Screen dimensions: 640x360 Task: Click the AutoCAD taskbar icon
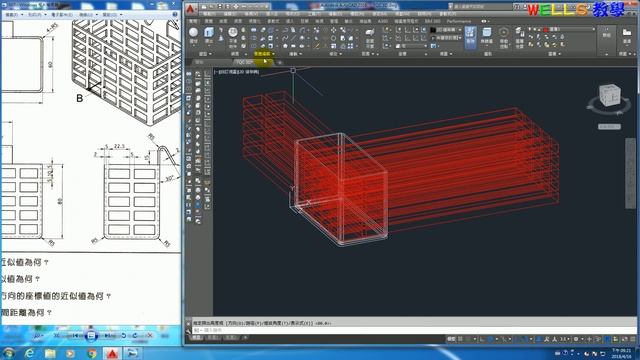point(112,353)
